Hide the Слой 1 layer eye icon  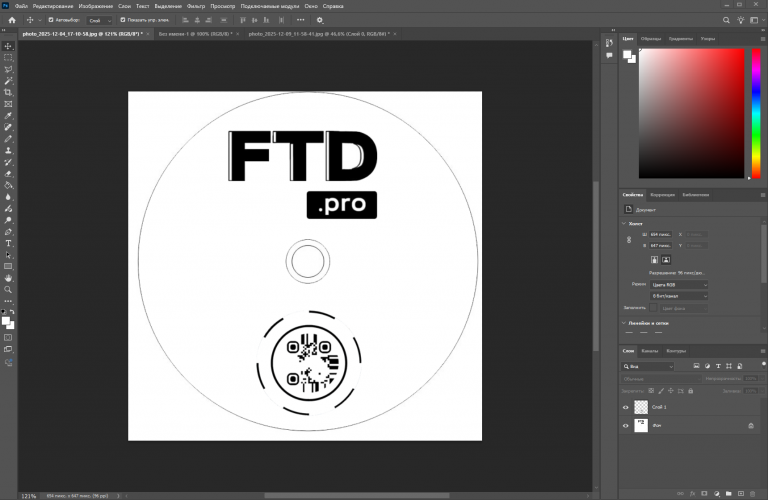(x=625, y=407)
